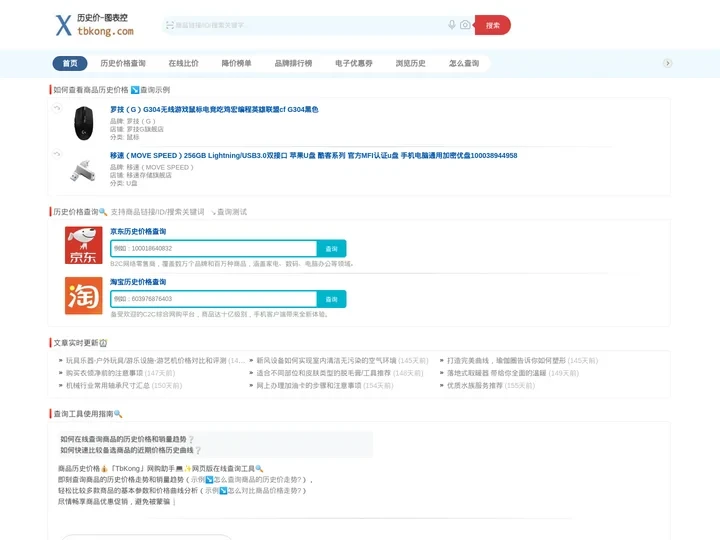Click the scan icon inside the top search box
This screenshot has height=540, width=720.
point(169,25)
